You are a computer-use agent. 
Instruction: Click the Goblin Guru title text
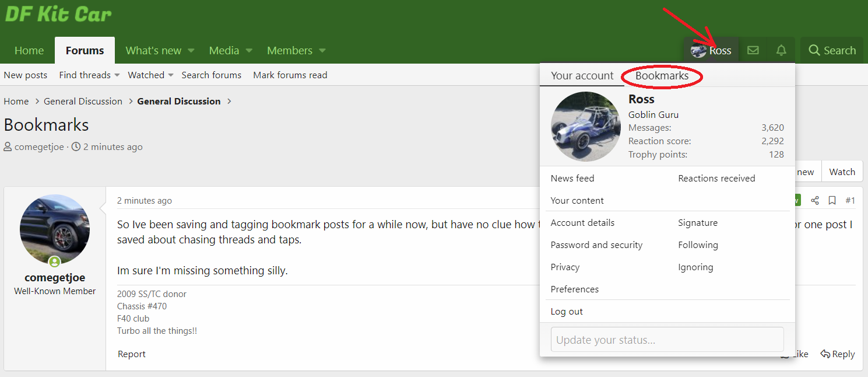pos(653,115)
